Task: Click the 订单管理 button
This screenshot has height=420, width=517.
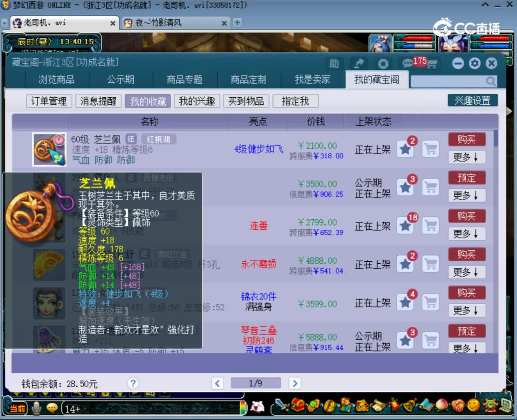Action: [49, 101]
